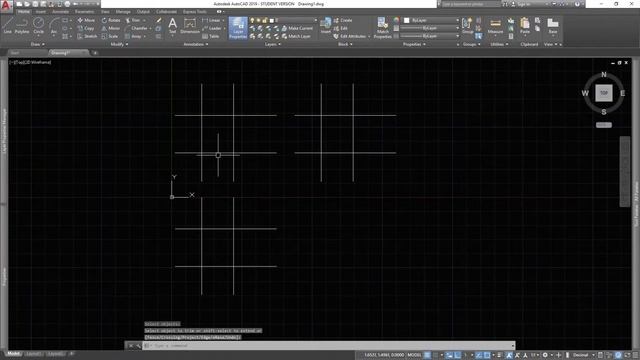
Task: Select the Circle tool
Action: 38,26
